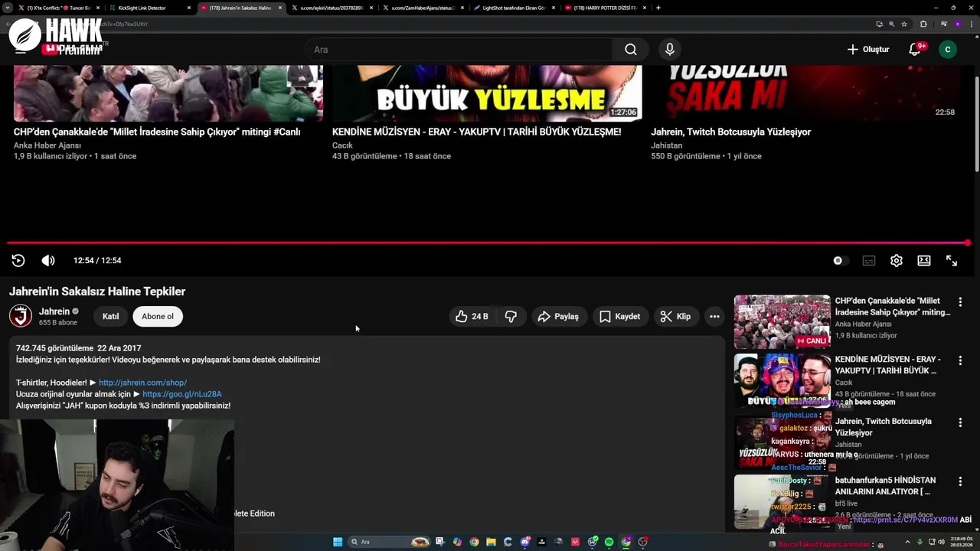The height and width of the screenshot is (551, 980).
Task: Open more actions three-dot menu
Action: (x=714, y=316)
